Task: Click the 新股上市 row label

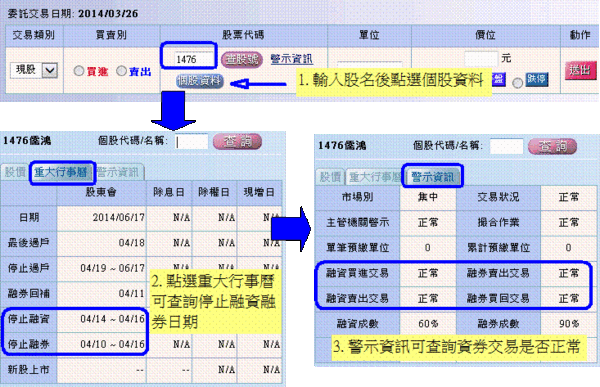Action: coord(29,370)
